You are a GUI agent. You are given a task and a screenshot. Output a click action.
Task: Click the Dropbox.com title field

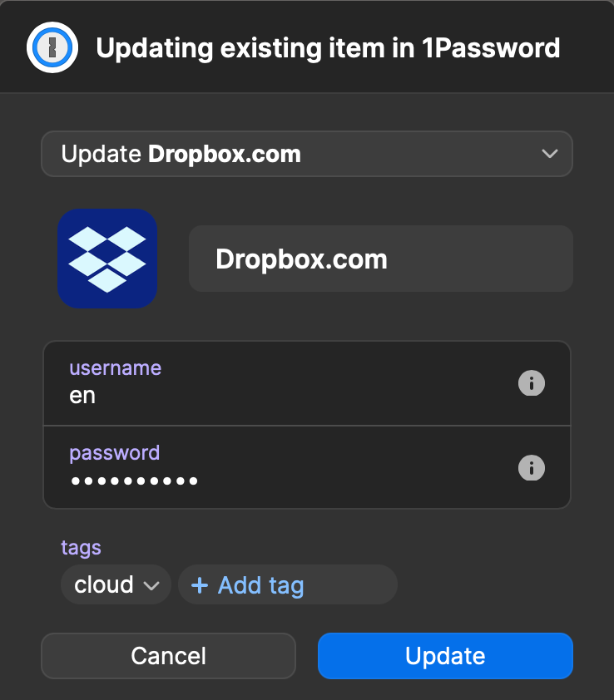(x=381, y=259)
